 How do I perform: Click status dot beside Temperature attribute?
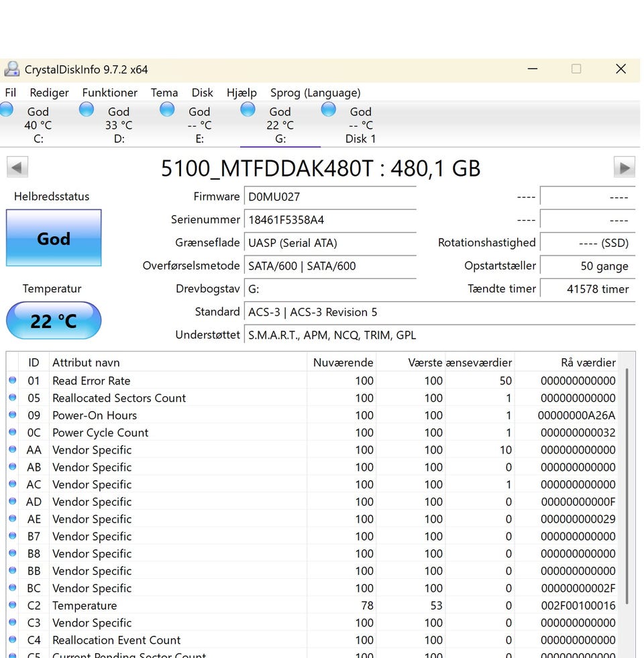pyautogui.click(x=12, y=606)
